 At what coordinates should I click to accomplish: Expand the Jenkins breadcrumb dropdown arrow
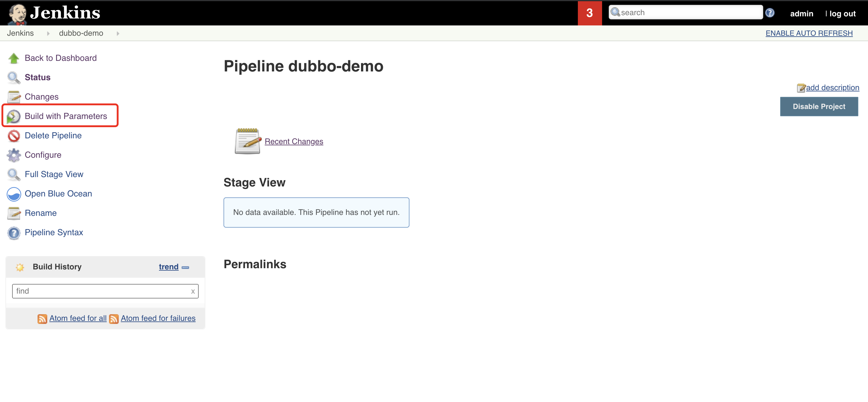click(48, 33)
